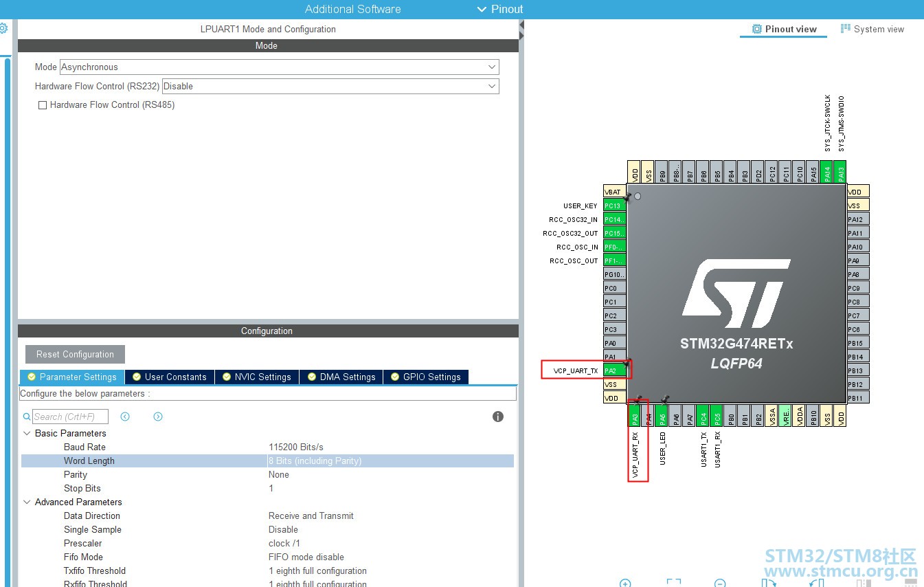Screen dimensions: 924x587
Task: Click the Txfifo Threshold value
Action: (x=317, y=571)
